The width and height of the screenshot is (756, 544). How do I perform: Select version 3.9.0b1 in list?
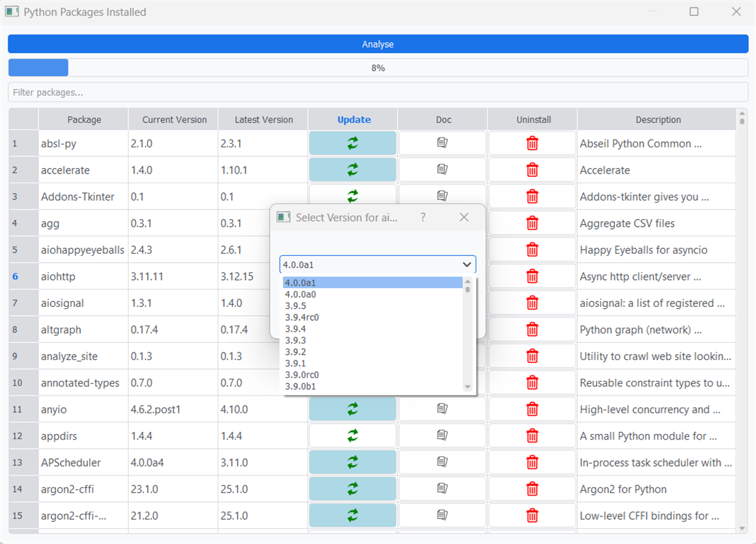coord(372,386)
